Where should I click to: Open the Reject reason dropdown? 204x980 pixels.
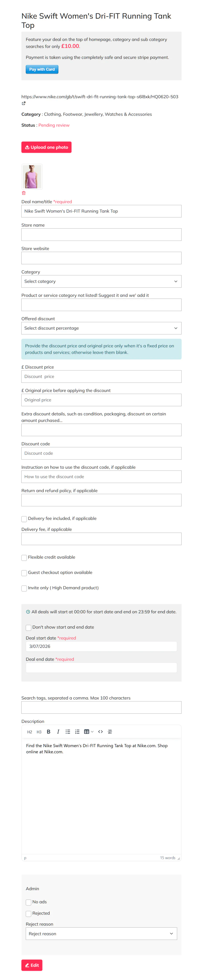pyautogui.click(x=101, y=934)
